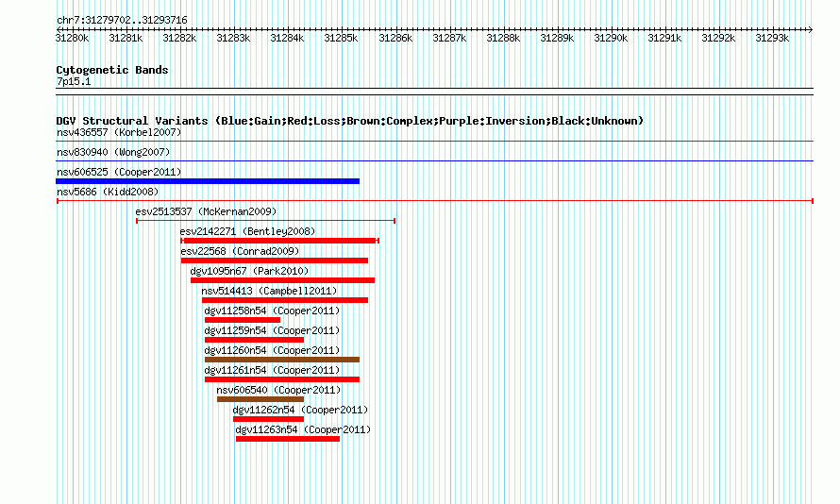840x504 pixels.
Task: Select the dgv11262n54 (Cooper2011) label
Action: coord(300,410)
